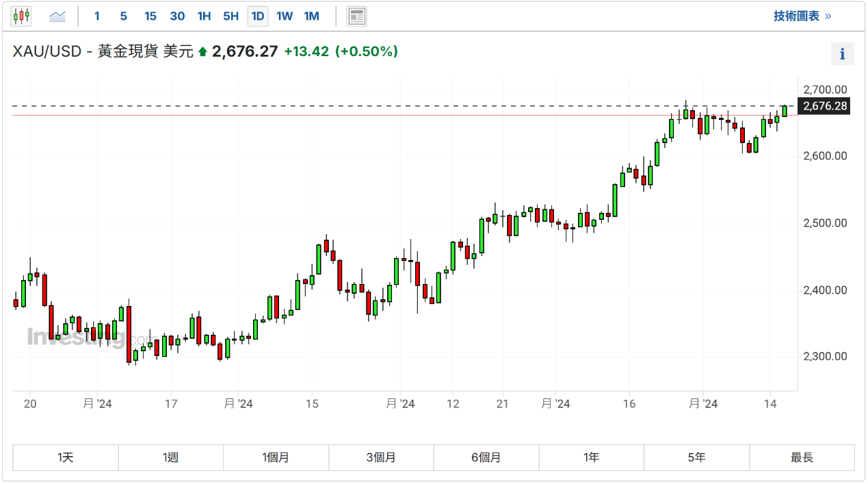Click the 2,676.28 current price label
Image resolution: width=868 pixels, height=484 pixels.
click(x=825, y=106)
